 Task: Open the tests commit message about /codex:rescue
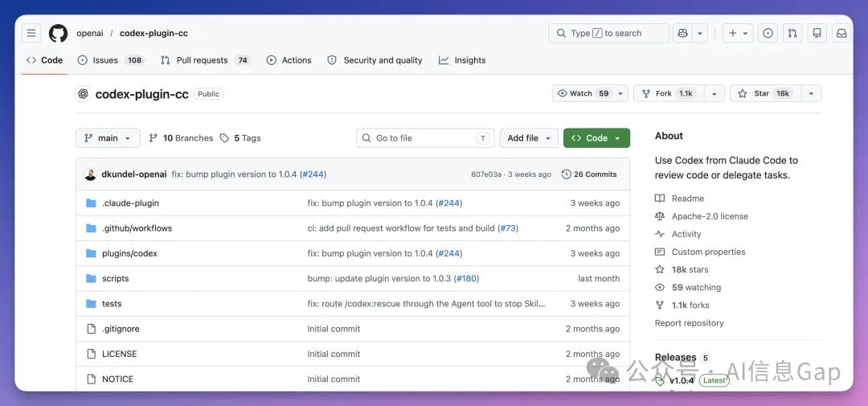coord(426,304)
